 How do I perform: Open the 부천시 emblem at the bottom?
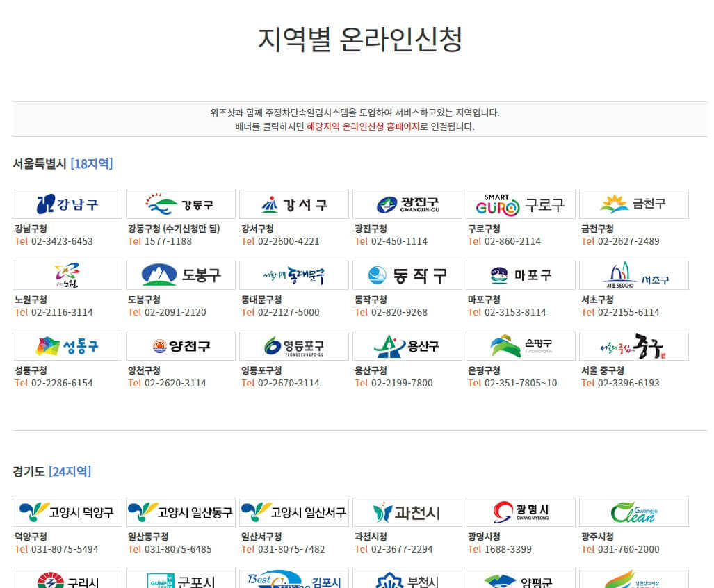(407, 581)
